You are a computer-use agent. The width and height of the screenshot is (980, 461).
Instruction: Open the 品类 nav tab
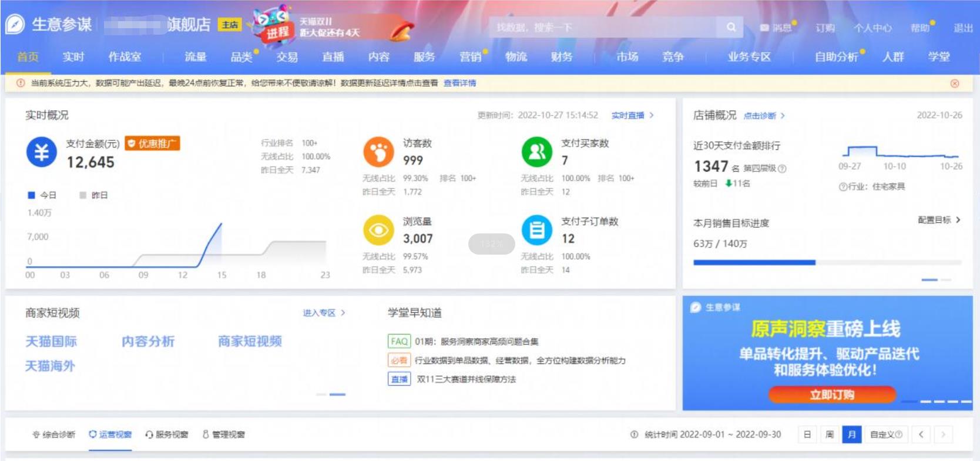click(x=241, y=57)
